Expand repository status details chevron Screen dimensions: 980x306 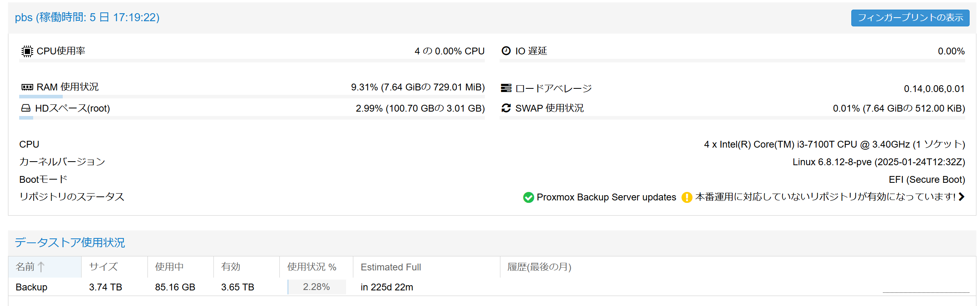(961, 197)
